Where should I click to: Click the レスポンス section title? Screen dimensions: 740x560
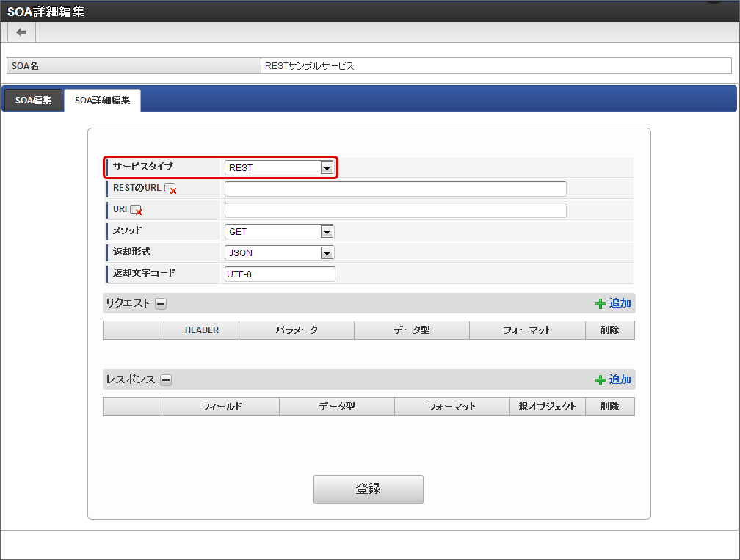131,379
